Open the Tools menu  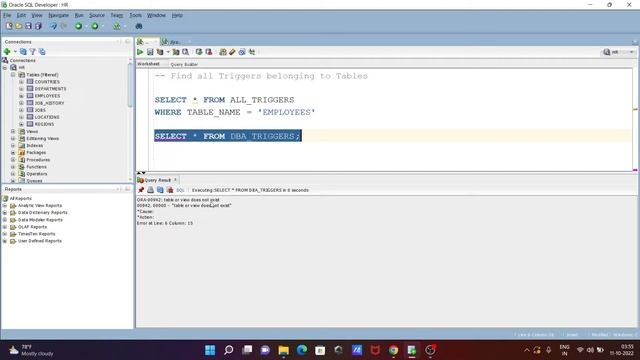[x=136, y=15]
